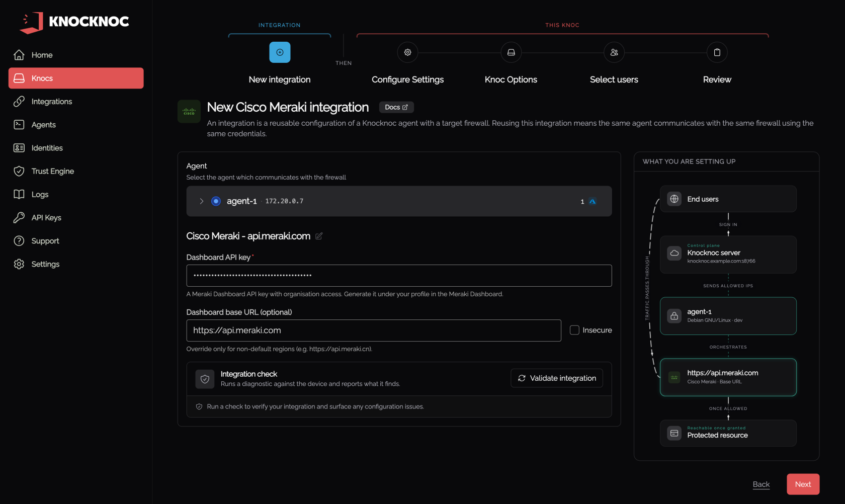Click the Trust Engine shield icon
The width and height of the screenshot is (845, 504).
19,171
